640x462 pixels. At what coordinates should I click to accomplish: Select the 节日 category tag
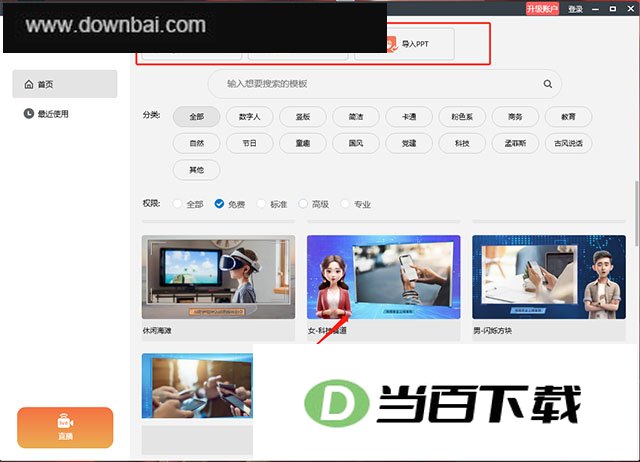click(x=249, y=143)
